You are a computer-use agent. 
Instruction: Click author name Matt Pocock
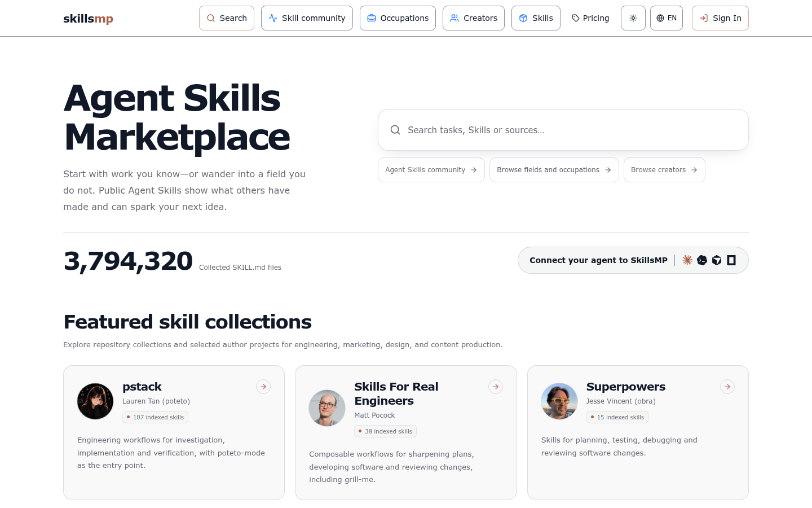coord(374,415)
